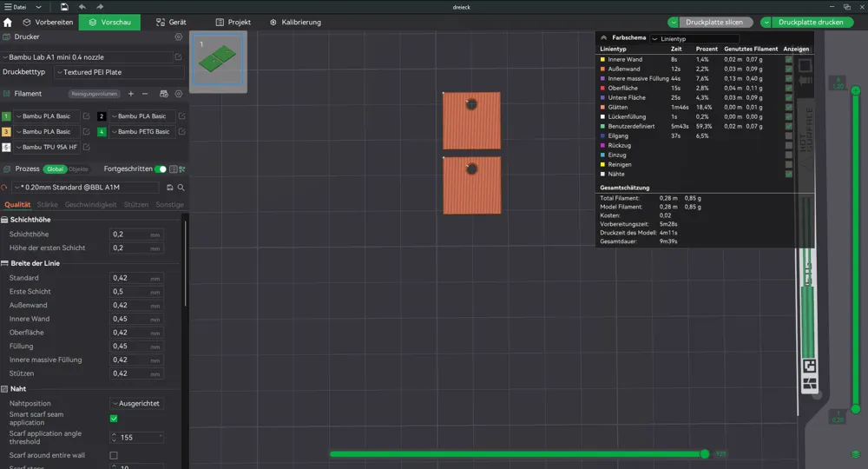Switch to the Vorbereiten tab
Image resolution: width=868 pixels, height=469 pixels.
48,23
